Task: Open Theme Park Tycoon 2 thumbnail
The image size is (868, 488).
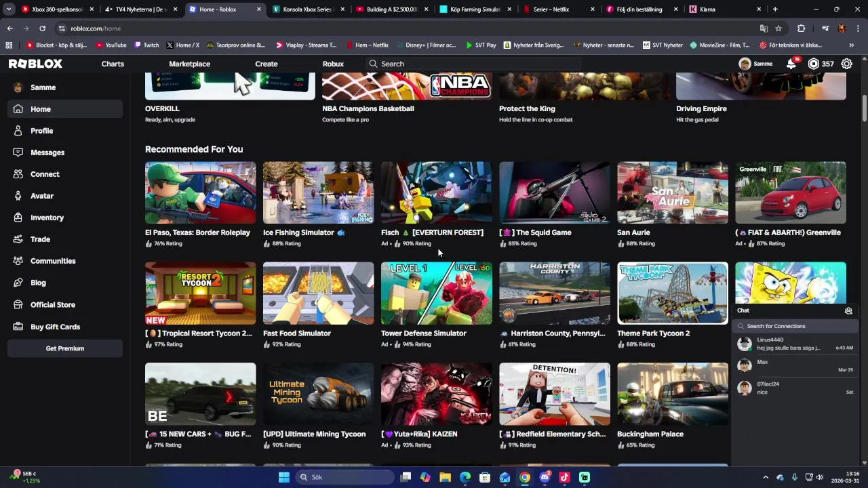Action: click(x=673, y=293)
